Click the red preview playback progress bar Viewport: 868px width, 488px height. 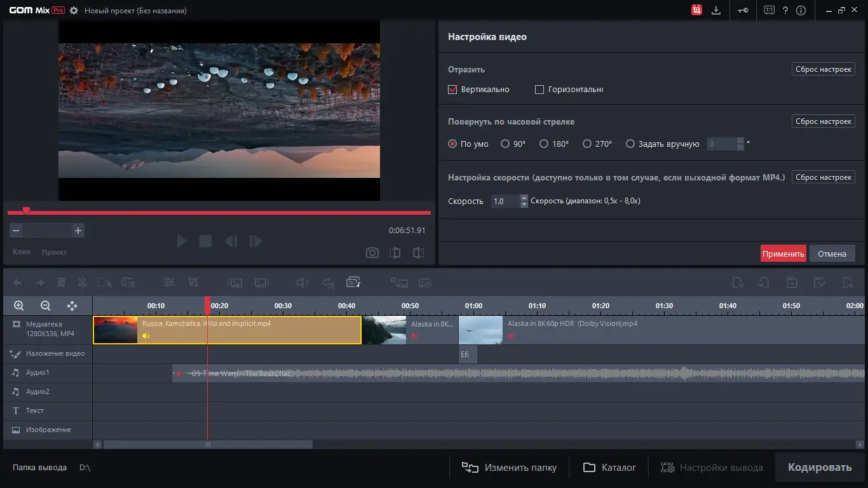[x=219, y=212]
